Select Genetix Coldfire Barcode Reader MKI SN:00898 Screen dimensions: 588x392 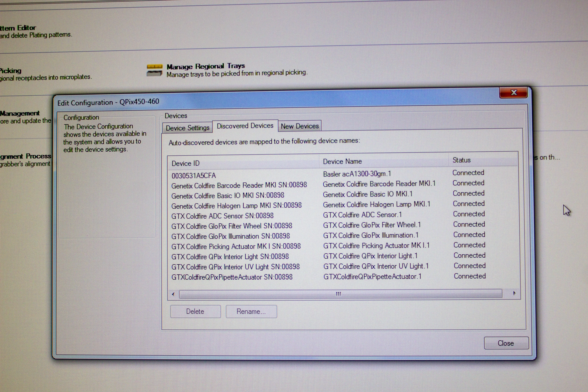[239, 185]
